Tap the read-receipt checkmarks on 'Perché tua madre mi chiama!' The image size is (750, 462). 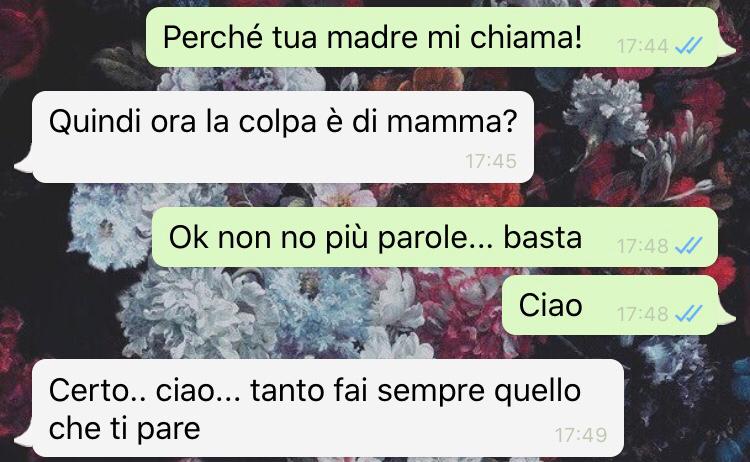(688, 46)
